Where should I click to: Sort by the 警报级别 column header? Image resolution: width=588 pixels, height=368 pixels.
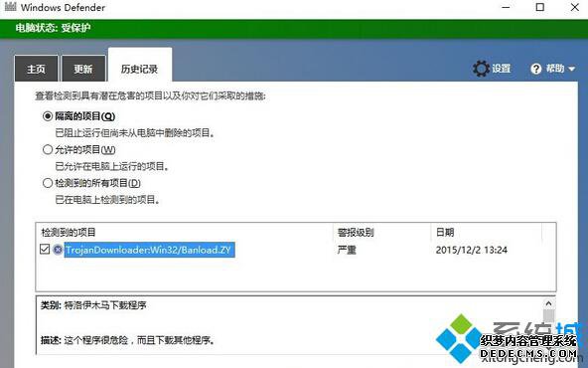(x=356, y=232)
